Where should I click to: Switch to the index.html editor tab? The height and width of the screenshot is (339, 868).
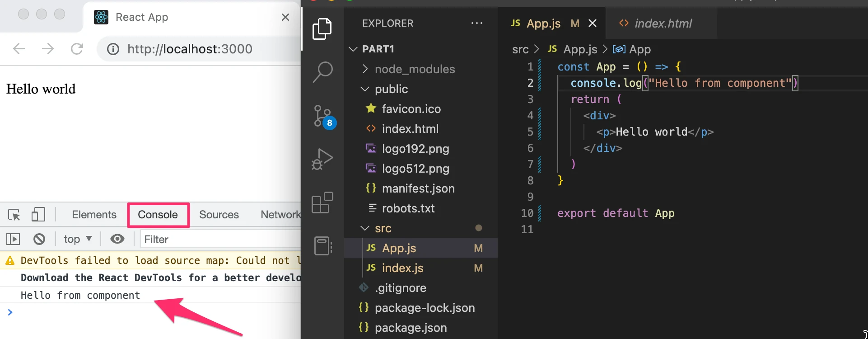pyautogui.click(x=660, y=23)
